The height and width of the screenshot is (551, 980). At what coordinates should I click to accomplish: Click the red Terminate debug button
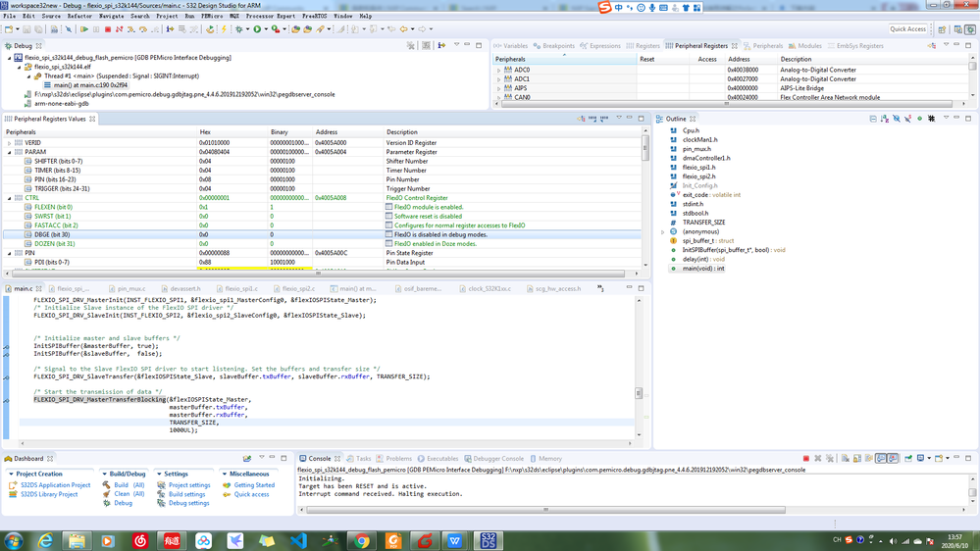pyautogui.click(x=108, y=29)
